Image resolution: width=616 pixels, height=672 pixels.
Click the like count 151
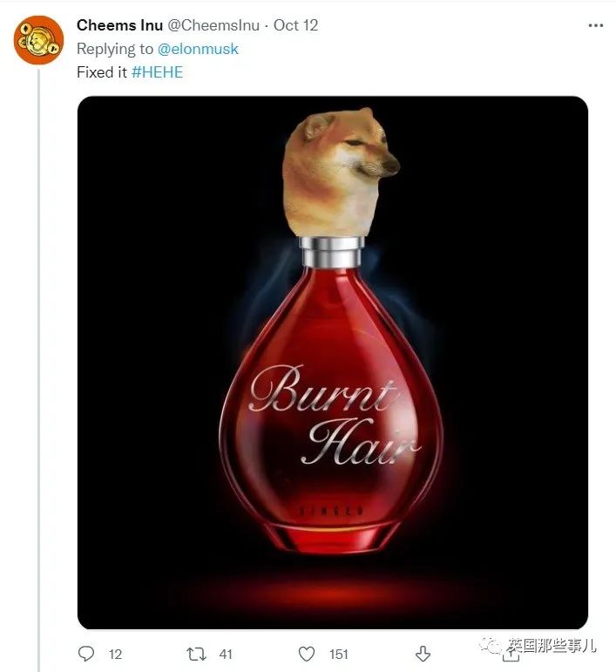[x=338, y=654]
